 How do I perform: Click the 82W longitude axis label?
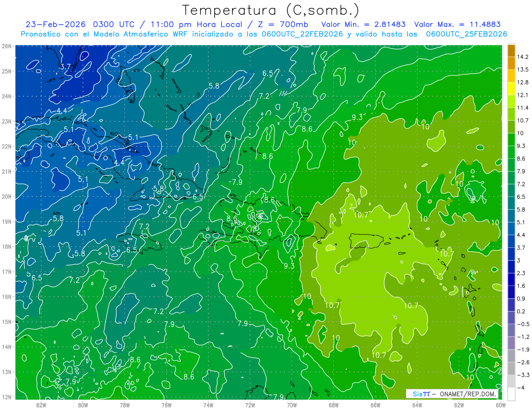(41, 405)
